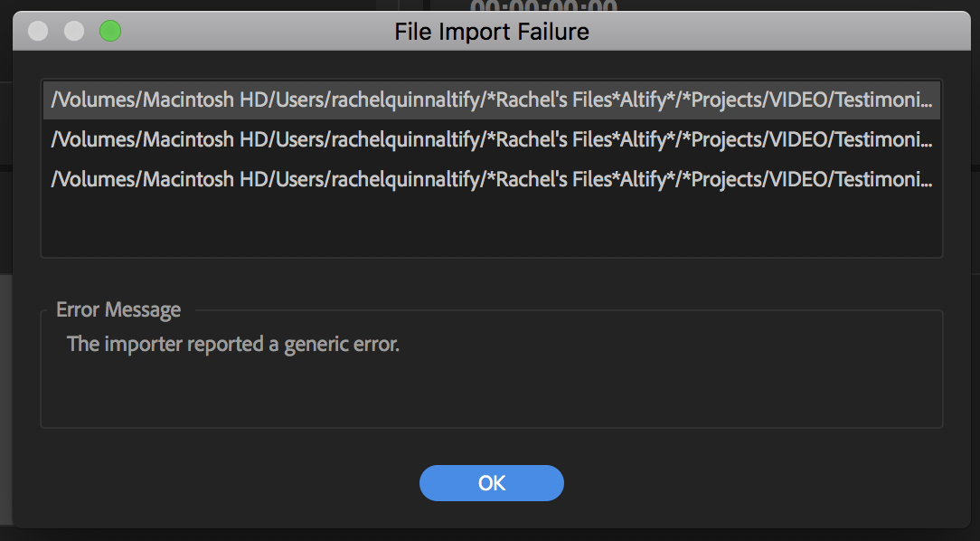
Task: Select the third failed file path row
Action: (x=492, y=180)
